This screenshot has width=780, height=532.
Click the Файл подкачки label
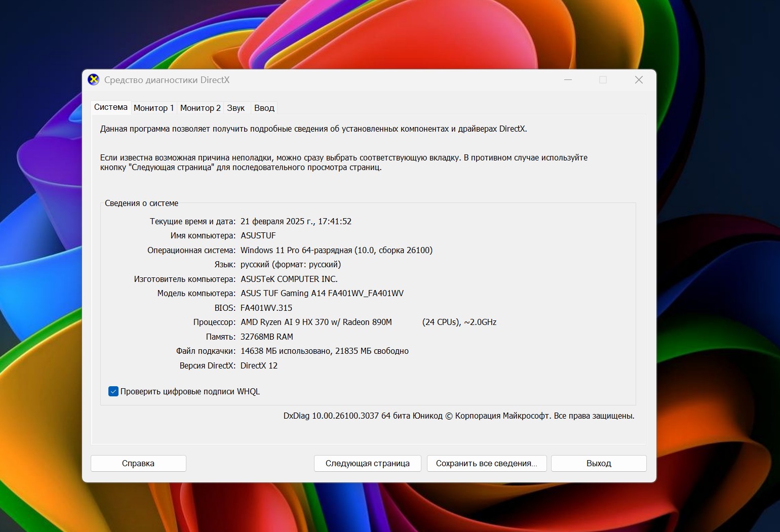[x=206, y=351]
